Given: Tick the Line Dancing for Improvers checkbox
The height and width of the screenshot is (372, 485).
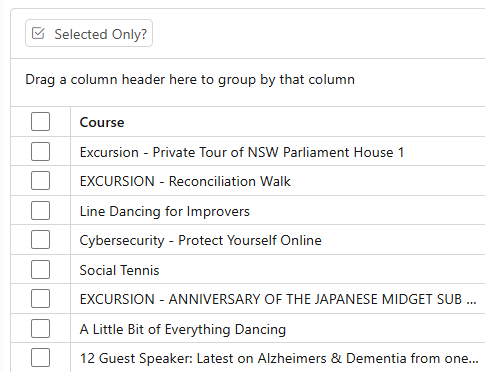Looking at the screenshot, I should (40, 210).
